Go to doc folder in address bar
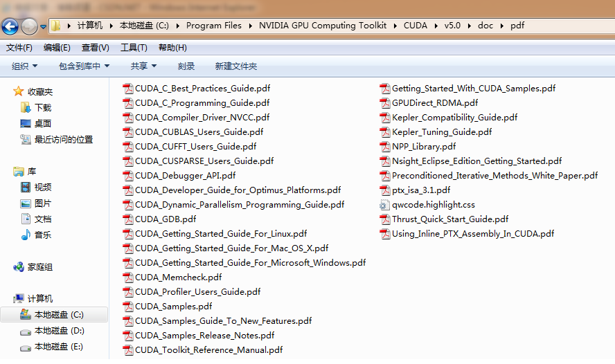Image resolution: width=615 pixels, height=364 pixels. point(485,26)
